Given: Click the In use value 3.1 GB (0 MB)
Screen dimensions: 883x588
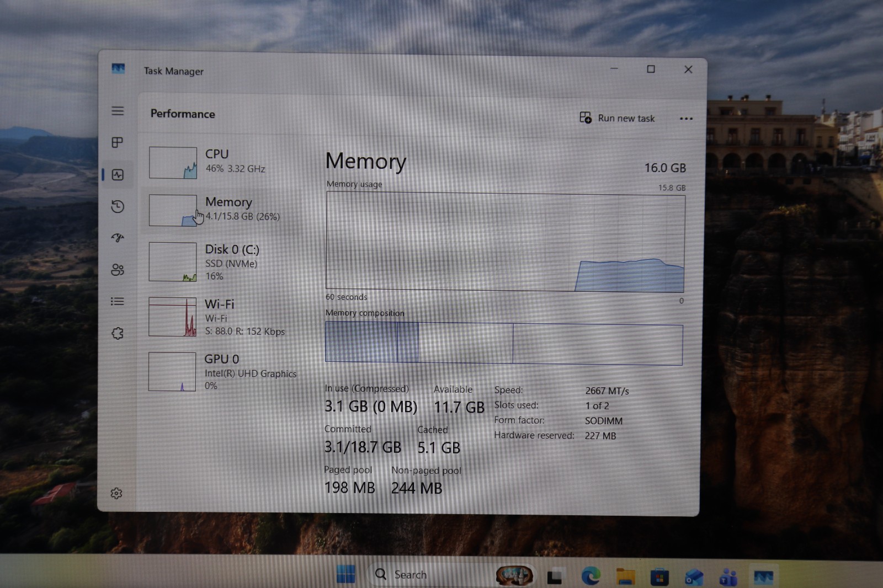Looking at the screenshot, I should pyautogui.click(x=371, y=407).
